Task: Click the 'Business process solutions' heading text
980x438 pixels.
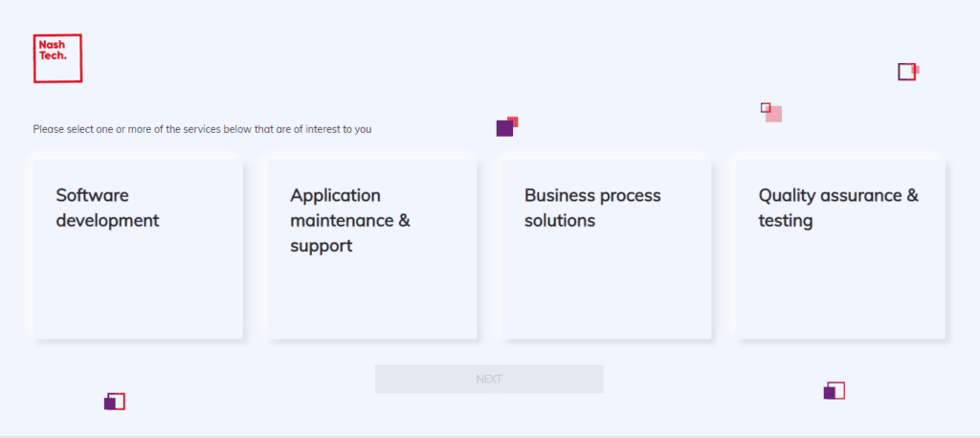Action: [592, 208]
